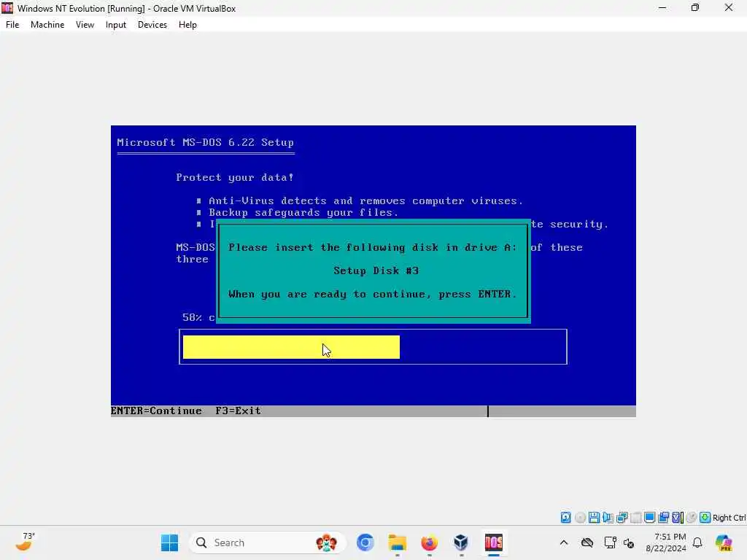Click the running DOS VM taskbar icon
Image resolution: width=747 pixels, height=560 pixels.
click(494, 542)
